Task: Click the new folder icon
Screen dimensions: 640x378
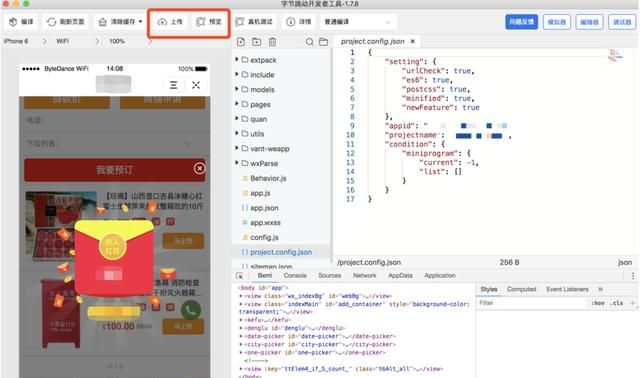Action: coord(257,42)
